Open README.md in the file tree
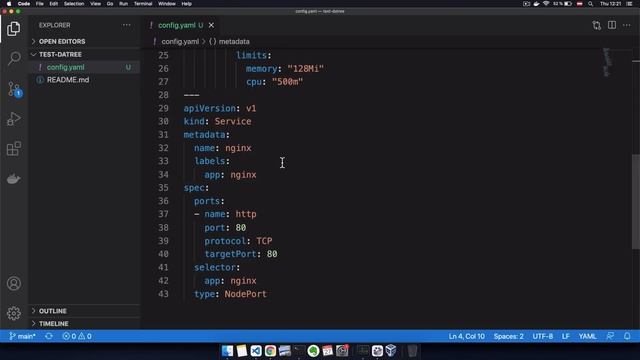This screenshot has height=360, width=640. pyautogui.click(x=84, y=80)
